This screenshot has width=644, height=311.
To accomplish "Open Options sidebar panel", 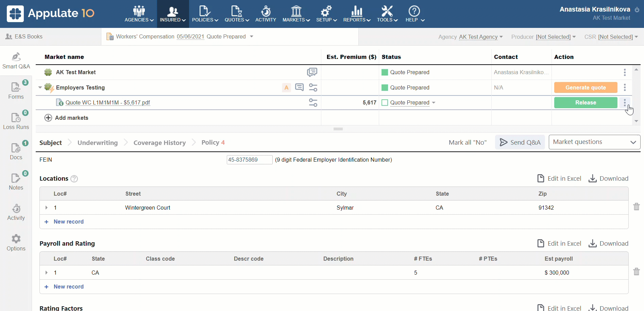I will click(x=16, y=243).
